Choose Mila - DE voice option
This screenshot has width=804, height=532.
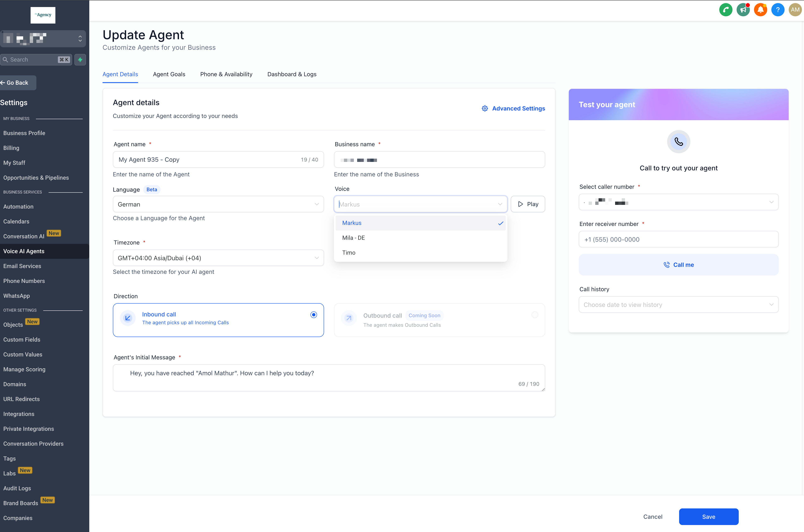click(353, 238)
